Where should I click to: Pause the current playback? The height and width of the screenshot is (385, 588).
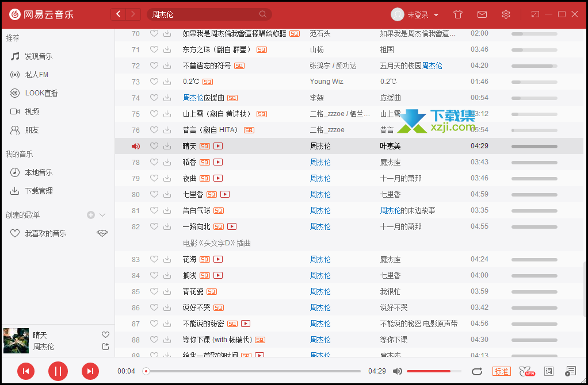click(58, 371)
